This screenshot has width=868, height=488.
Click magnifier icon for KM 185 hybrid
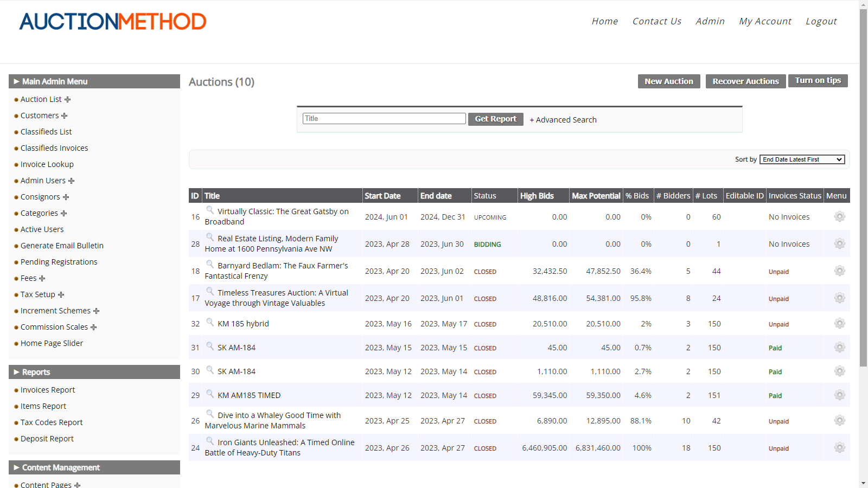tap(210, 322)
